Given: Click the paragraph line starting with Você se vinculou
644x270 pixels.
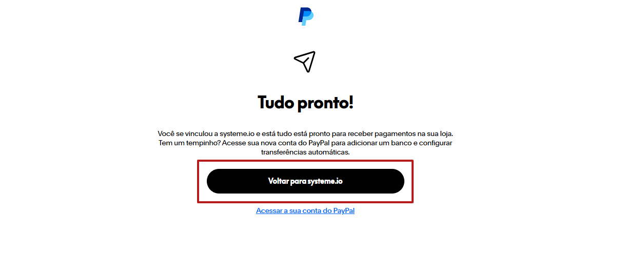Looking at the screenshot, I should point(305,133).
